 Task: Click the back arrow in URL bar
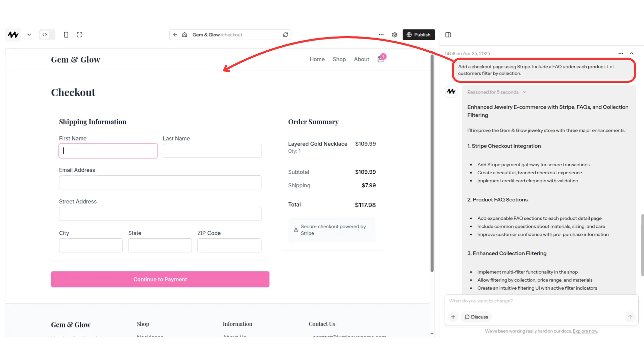coord(175,35)
